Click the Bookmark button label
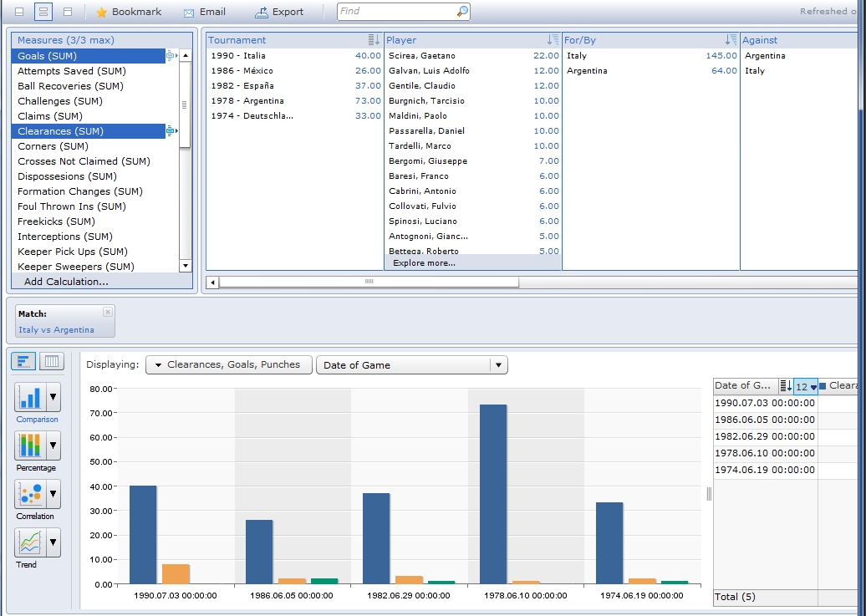Viewport: 866px width, 616px height. [136, 12]
